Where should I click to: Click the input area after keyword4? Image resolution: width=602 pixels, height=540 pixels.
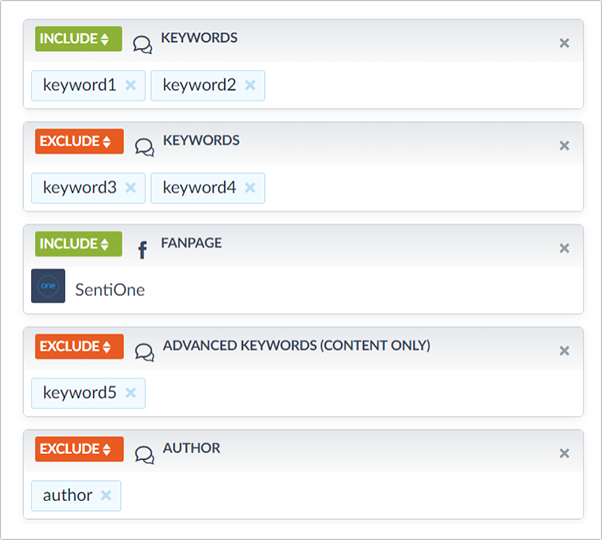(422, 188)
